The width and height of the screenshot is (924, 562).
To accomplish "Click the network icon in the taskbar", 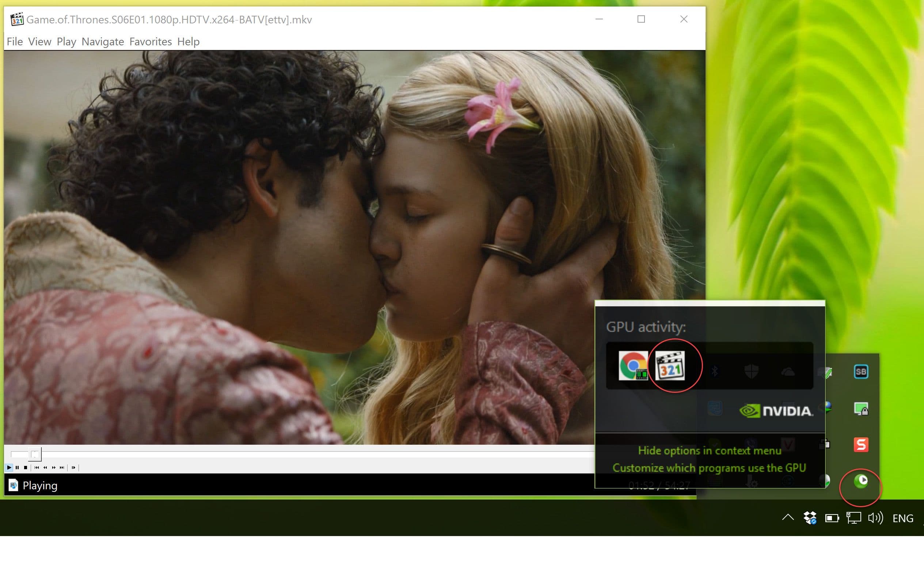I will point(853,518).
